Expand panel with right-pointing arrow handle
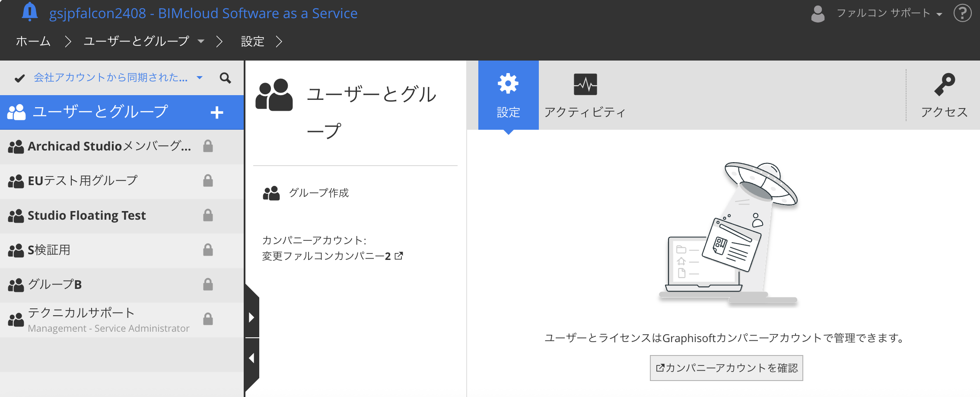Viewport: 980px width, 397px height. pyautogui.click(x=251, y=317)
